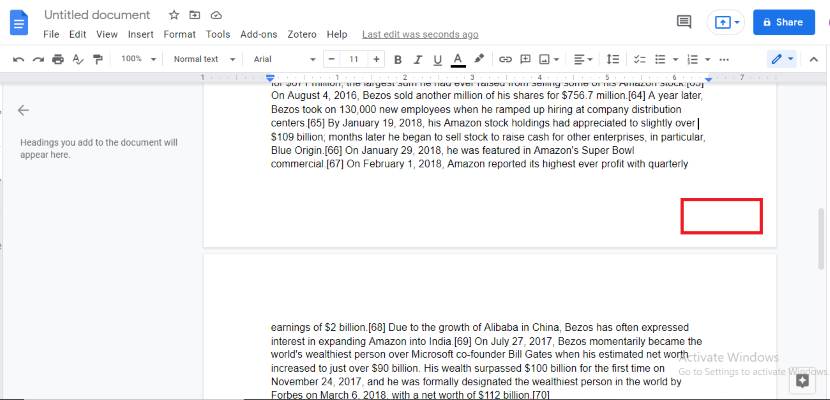Viewport: 830px width, 400px height.
Task: Open the Explore button at bottom right
Action: coord(802,380)
